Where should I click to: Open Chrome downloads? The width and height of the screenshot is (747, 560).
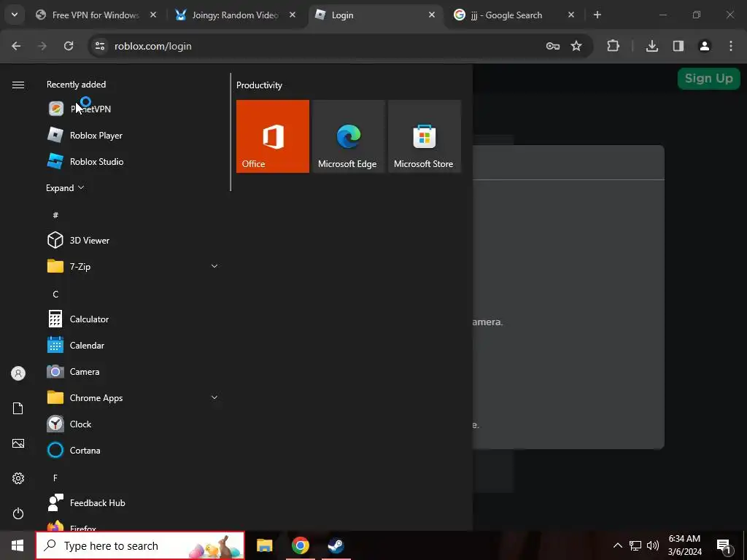[x=652, y=46]
